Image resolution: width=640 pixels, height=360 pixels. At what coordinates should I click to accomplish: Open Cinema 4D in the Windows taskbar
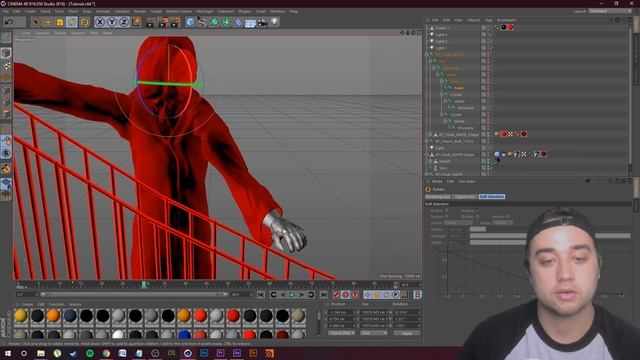pos(188,353)
